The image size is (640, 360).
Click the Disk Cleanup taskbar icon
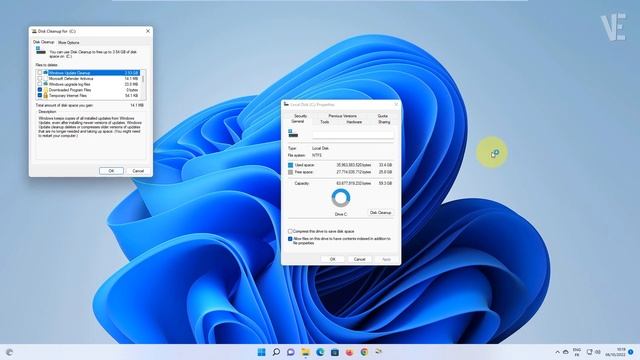click(379, 351)
